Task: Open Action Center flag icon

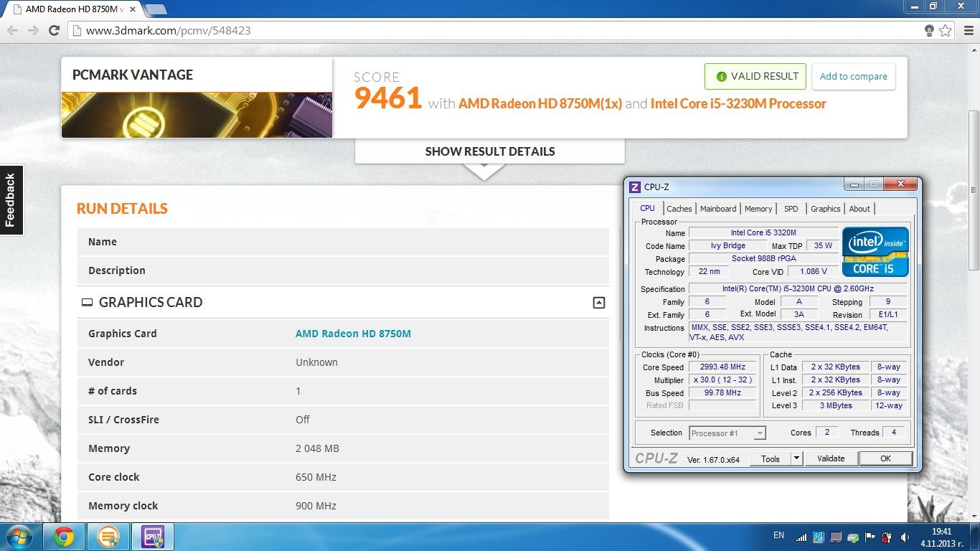Action: click(x=870, y=537)
